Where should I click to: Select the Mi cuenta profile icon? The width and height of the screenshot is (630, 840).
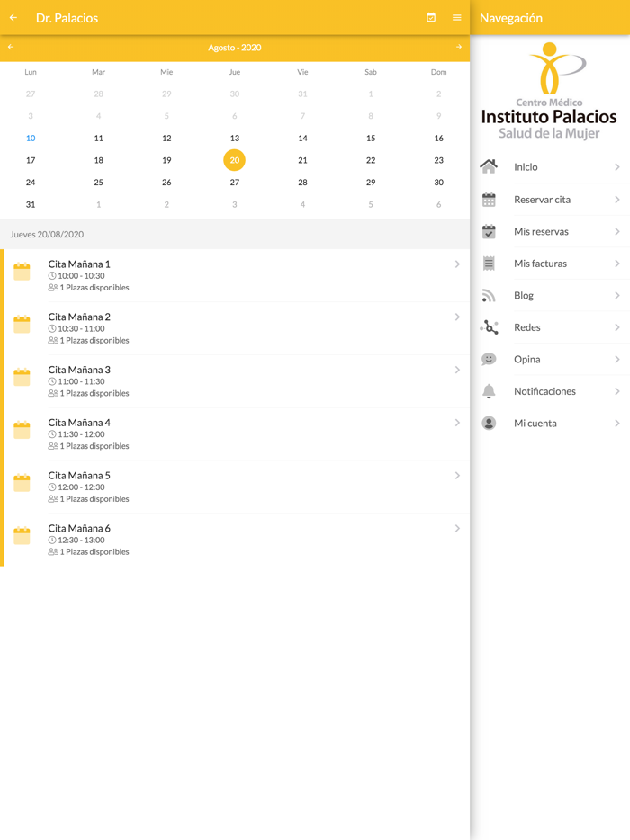coord(490,423)
